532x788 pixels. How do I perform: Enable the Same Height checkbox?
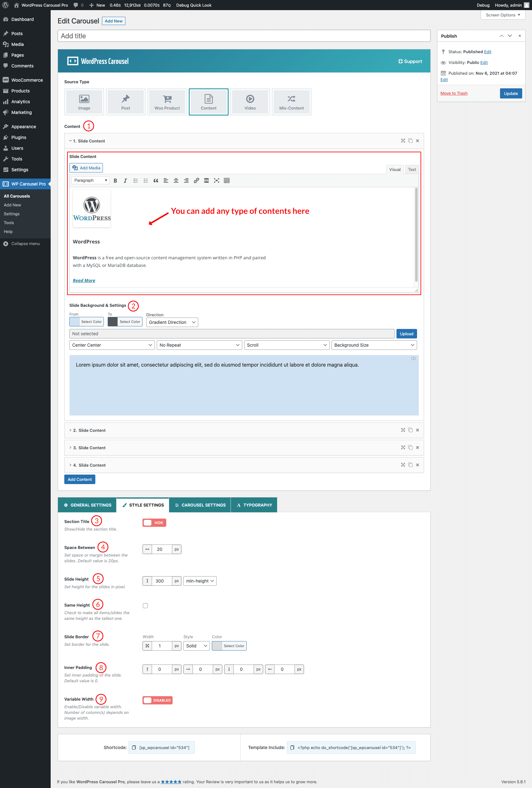pos(145,606)
